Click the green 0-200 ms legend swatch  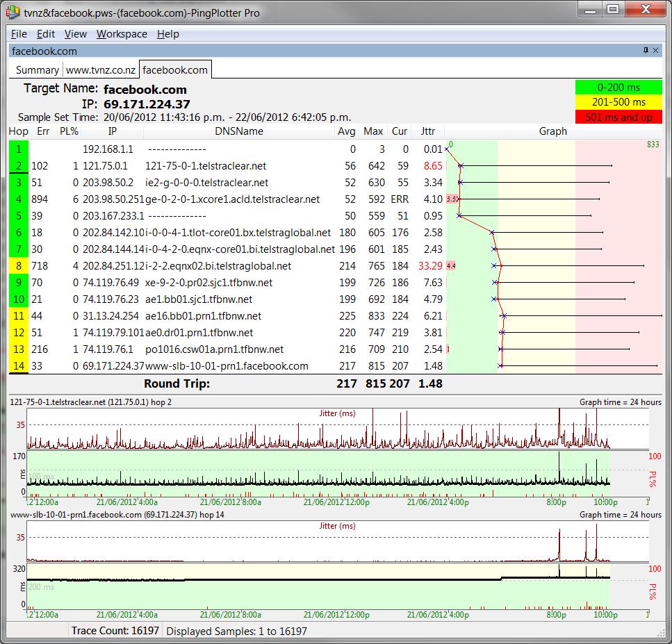click(x=618, y=88)
